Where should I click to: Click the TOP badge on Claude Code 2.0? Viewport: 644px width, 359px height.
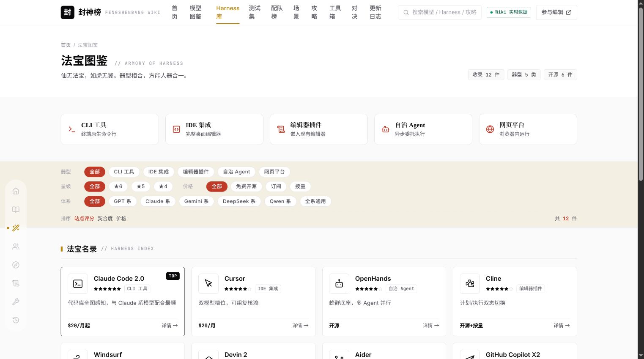click(x=173, y=276)
